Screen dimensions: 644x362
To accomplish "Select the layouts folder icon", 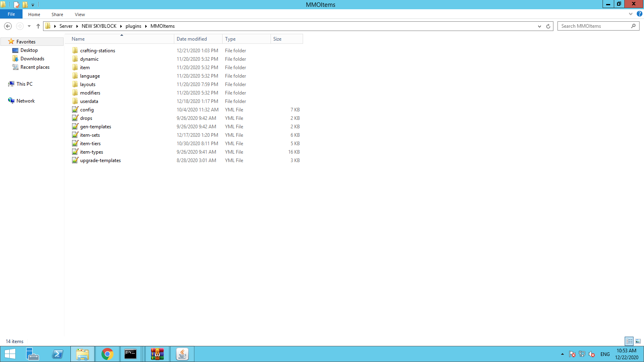I will pyautogui.click(x=75, y=84).
